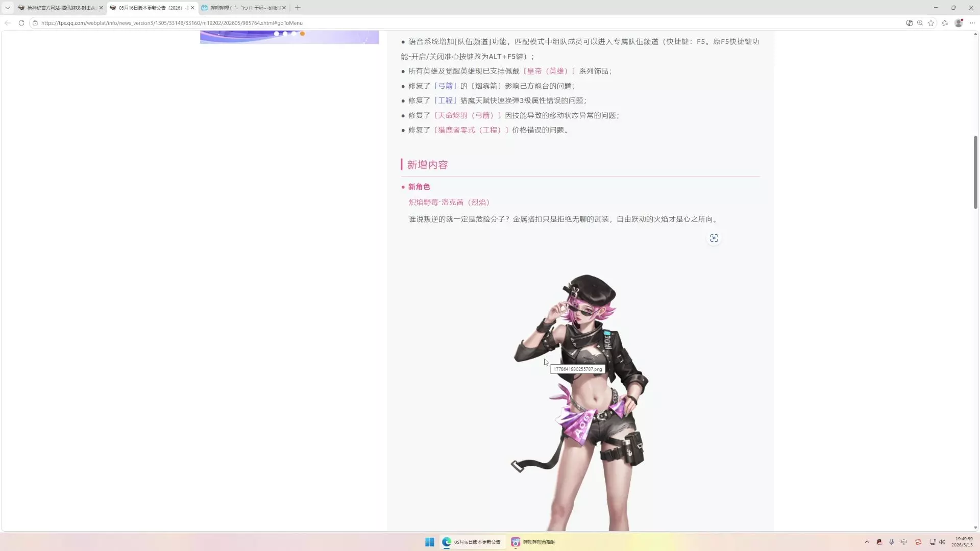Open the network status tray icon

click(x=933, y=542)
